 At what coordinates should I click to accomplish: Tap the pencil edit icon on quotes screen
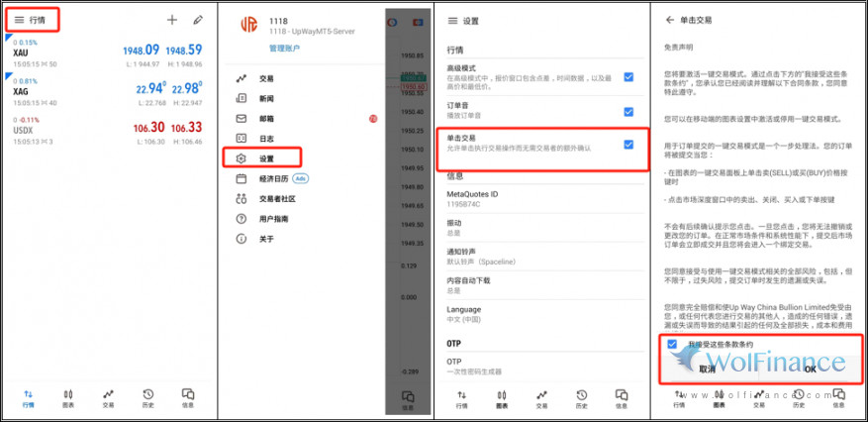pos(198,20)
